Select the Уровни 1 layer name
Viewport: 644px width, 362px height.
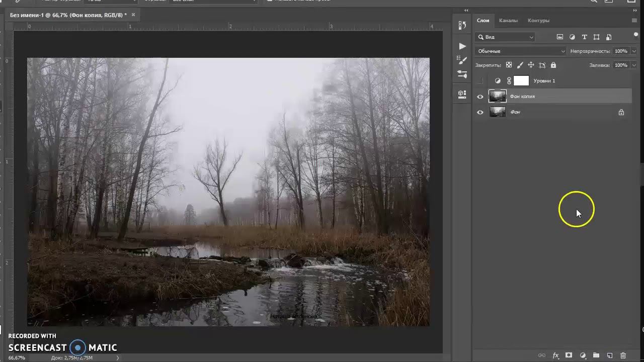pos(544,81)
